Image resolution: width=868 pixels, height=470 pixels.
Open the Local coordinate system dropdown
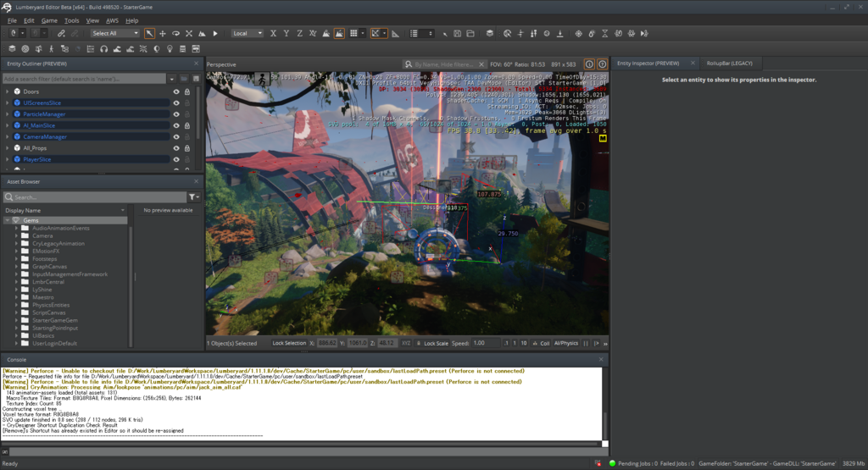pyautogui.click(x=247, y=33)
